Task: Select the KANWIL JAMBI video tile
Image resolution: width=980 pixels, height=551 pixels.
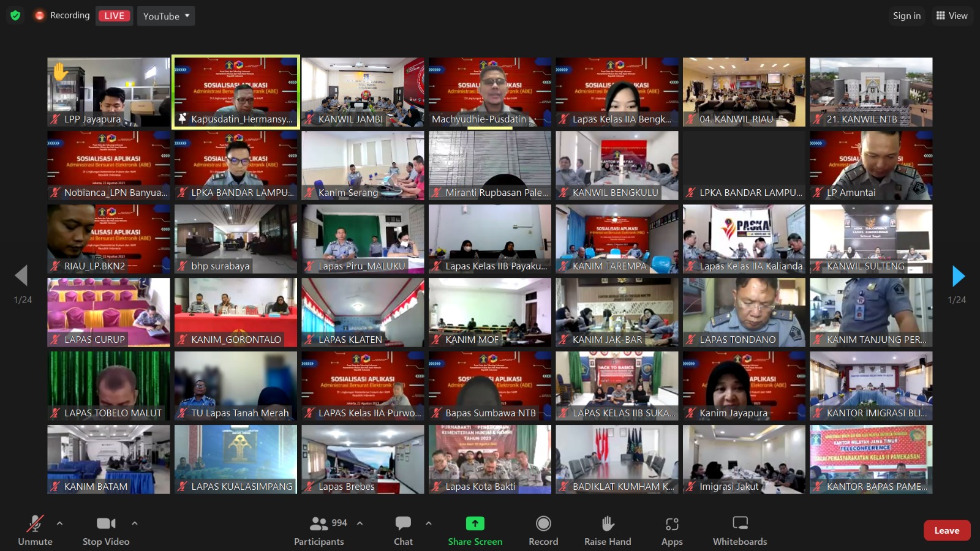Action: 363,92
